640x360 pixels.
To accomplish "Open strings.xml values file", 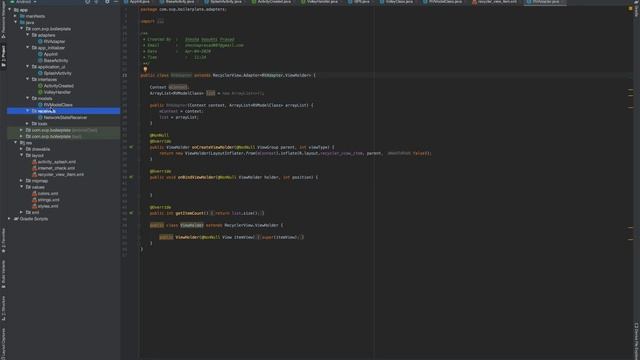I will tap(49, 200).
